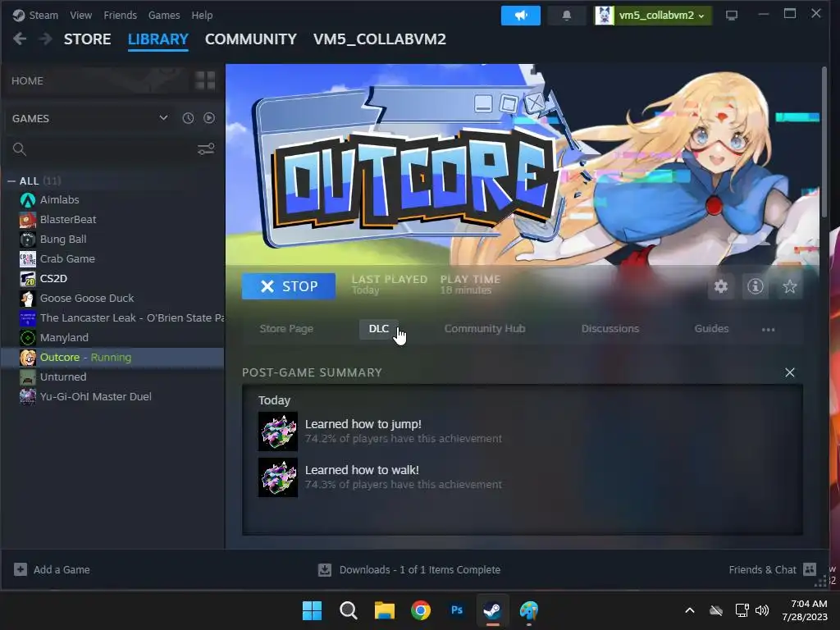The image size is (840, 630).
Task: Open the Community Hub link
Action: (x=485, y=329)
